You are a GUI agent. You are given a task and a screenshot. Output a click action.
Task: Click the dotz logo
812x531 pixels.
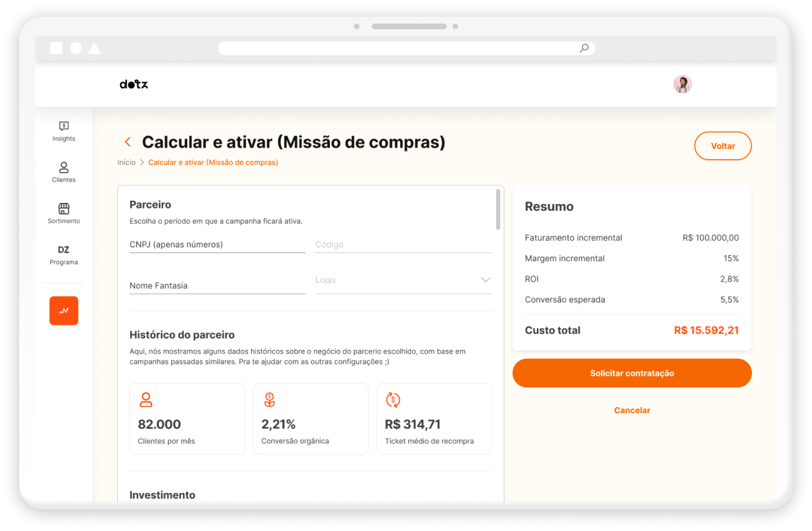tap(134, 84)
